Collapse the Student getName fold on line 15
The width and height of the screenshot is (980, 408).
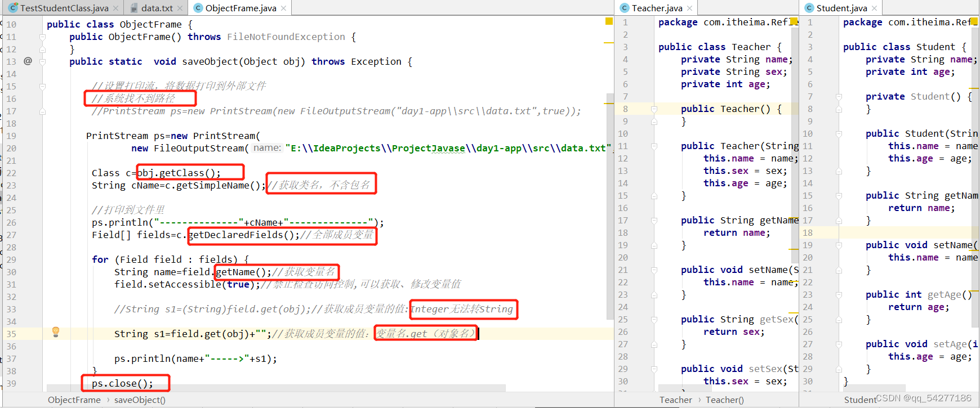click(x=839, y=196)
